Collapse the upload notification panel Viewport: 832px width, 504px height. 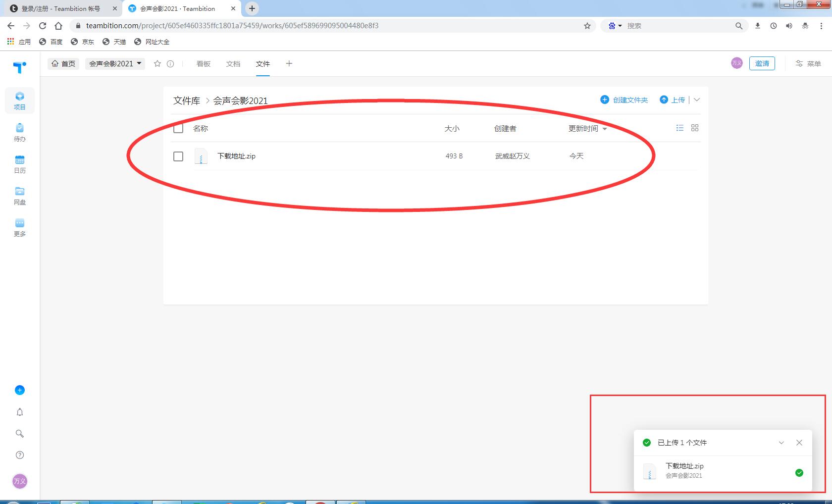click(x=781, y=443)
